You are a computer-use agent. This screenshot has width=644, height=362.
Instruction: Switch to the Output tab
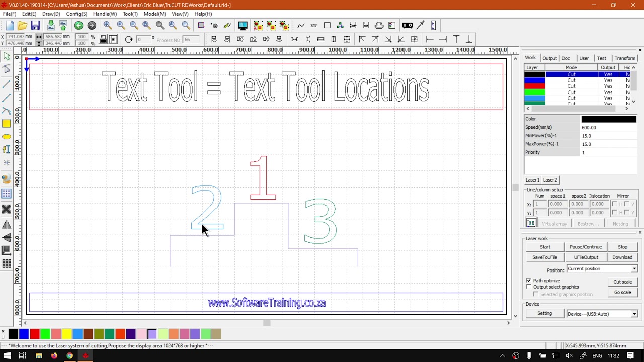[x=549, y=58]
